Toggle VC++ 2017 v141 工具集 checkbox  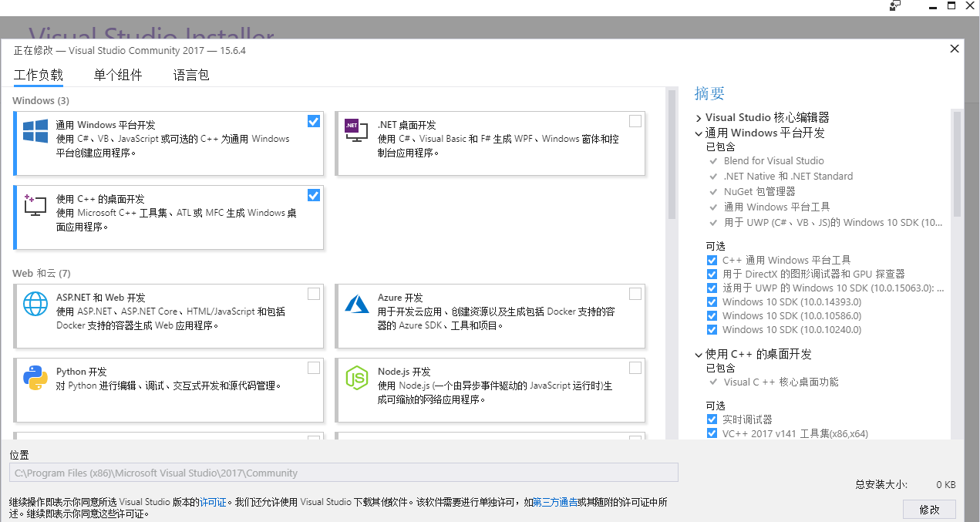point(712,433)
